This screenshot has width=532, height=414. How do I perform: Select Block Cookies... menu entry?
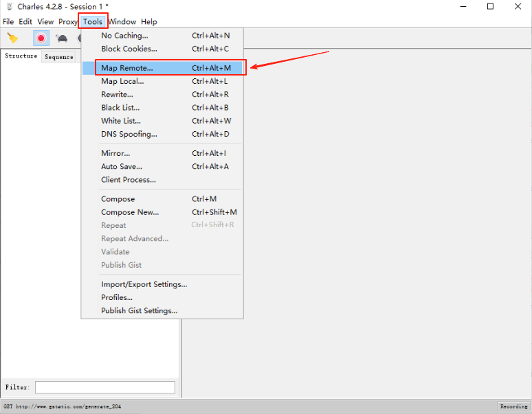click(162, 49)
